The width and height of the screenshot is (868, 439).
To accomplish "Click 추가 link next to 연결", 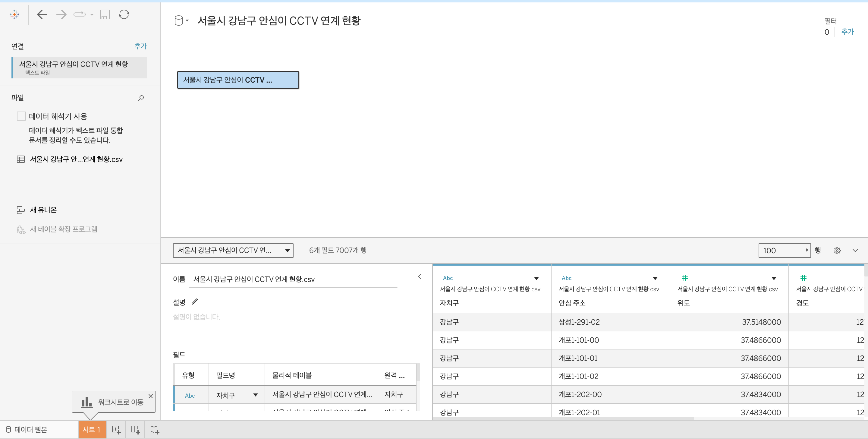I will [x=140, y=46].
